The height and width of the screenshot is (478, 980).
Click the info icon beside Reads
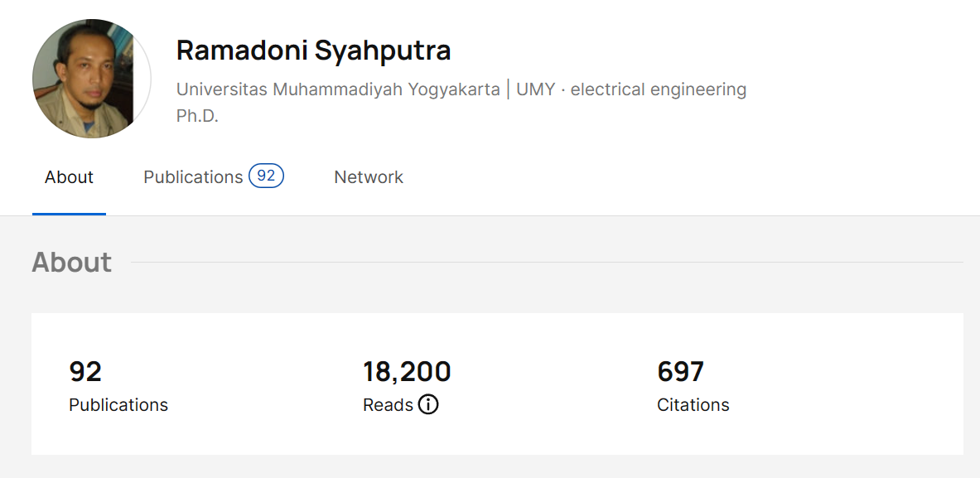coord(428,405)
